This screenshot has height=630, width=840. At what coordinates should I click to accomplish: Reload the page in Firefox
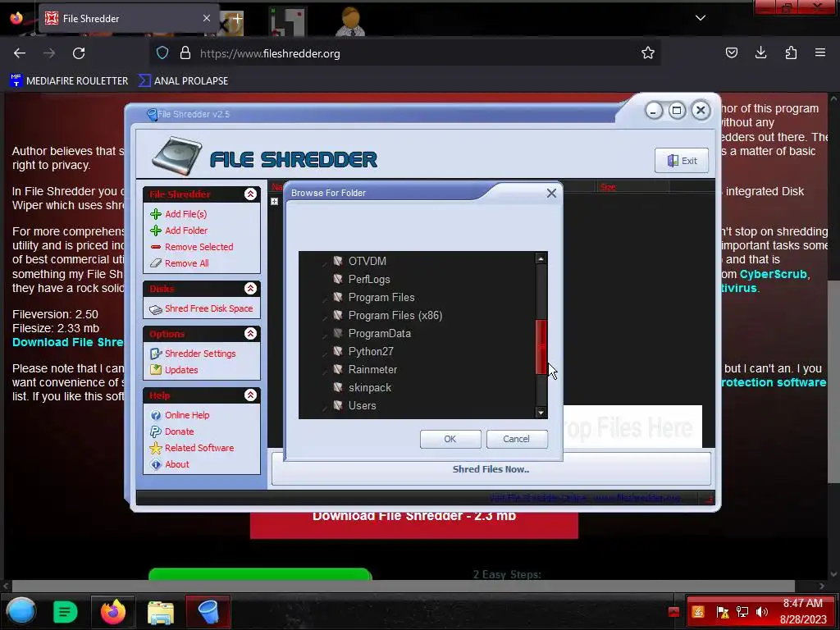point(79,53)
